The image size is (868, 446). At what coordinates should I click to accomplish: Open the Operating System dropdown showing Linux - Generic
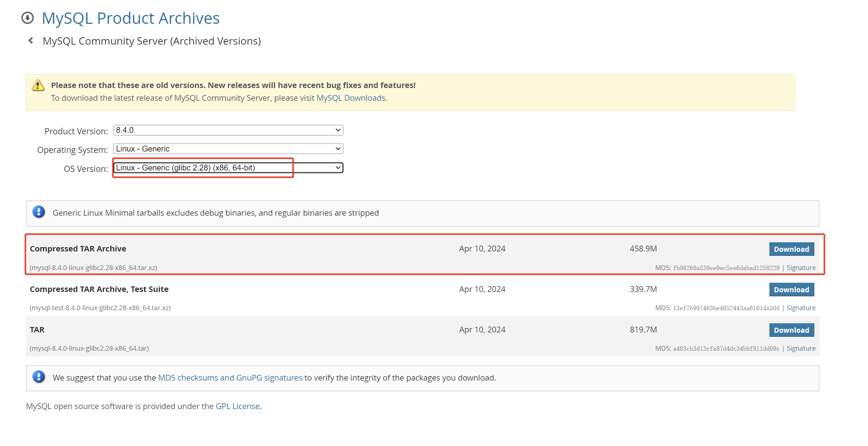click(x=228, y=149)
